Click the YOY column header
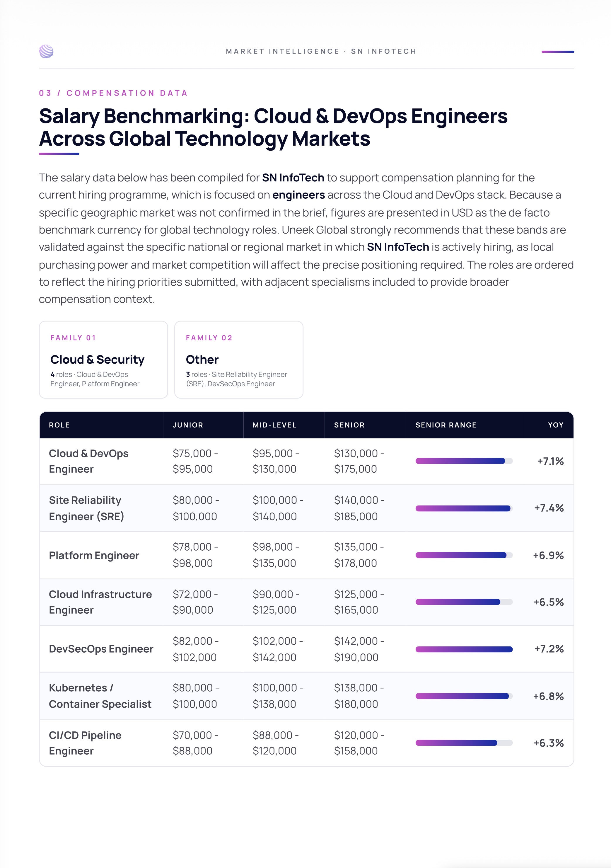611x868 pixels. coord(555,425)
